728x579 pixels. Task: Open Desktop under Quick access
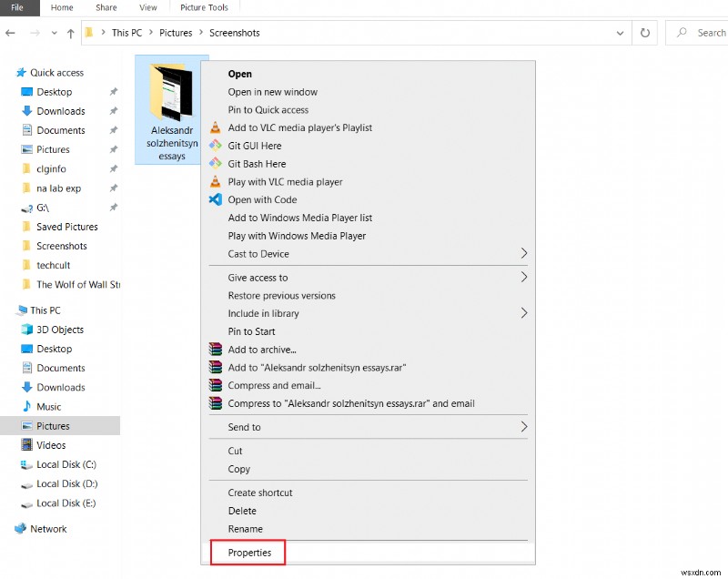click(55, 92)
